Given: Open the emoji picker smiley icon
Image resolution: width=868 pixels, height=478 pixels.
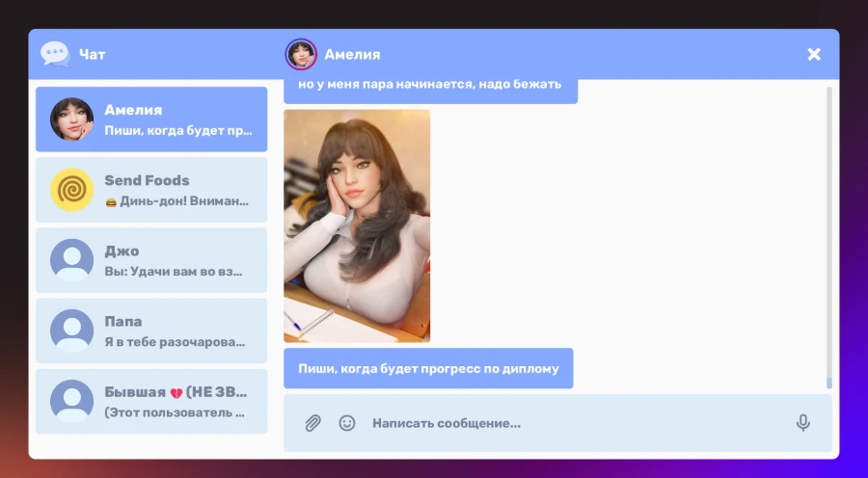Looking at the screenshot, I should (x=347, y=423).
